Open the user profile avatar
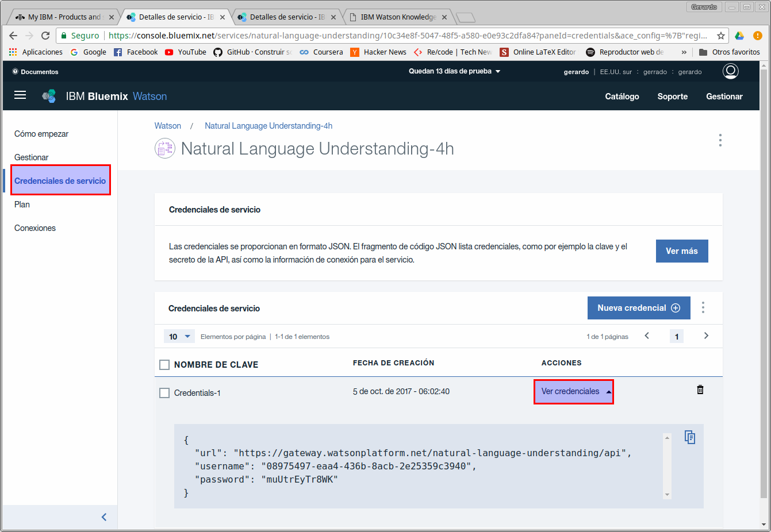Image resolution: width=771 pixels, height=532 pixels. click(730, 71)
